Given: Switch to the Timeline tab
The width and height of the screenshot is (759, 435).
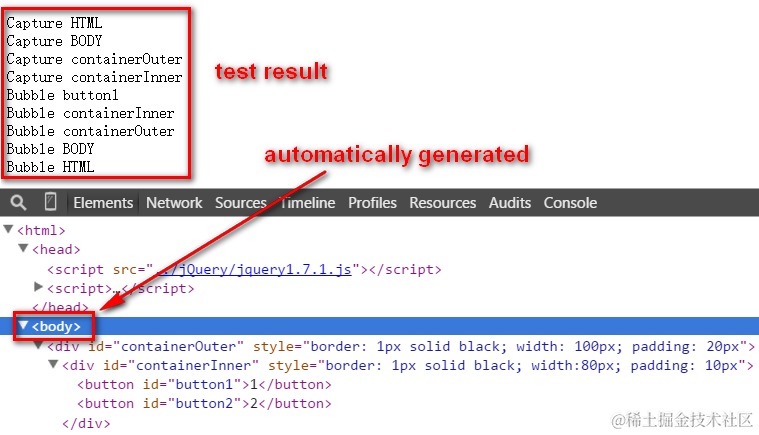Looking at the screenshot, I should coord(308,203).
